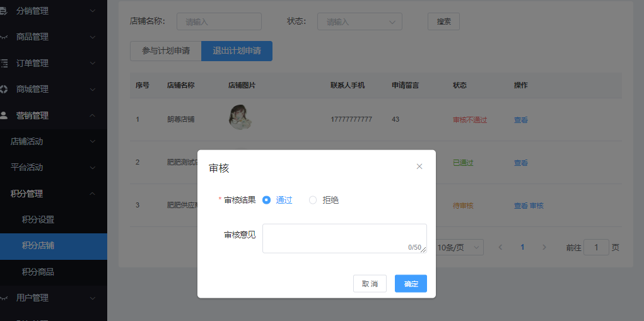Image resolution: width=644 pixels, height=321 pixels.
Task: Click the 订单管理 list icon
Action: 4,63
